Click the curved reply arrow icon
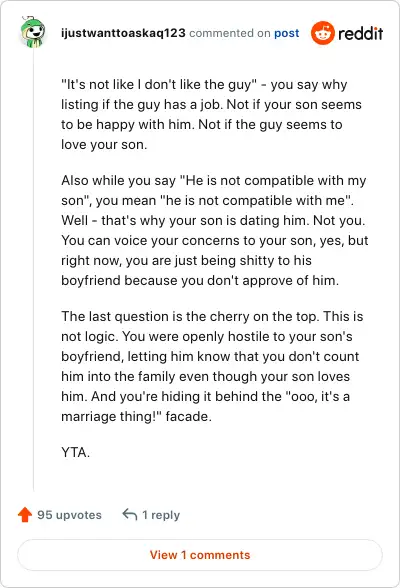Screen dimensions: 400x588 point(130,514)
